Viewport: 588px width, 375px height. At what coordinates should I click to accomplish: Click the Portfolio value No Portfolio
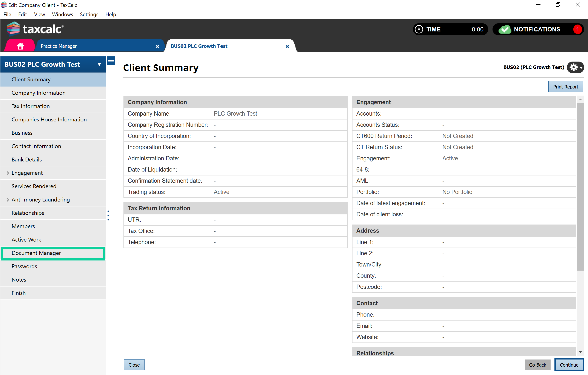pos(457,192)
